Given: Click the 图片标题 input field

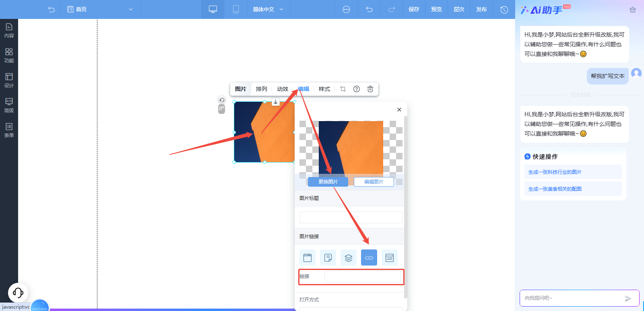Looking at the screenshot, I should pos(351,217).
